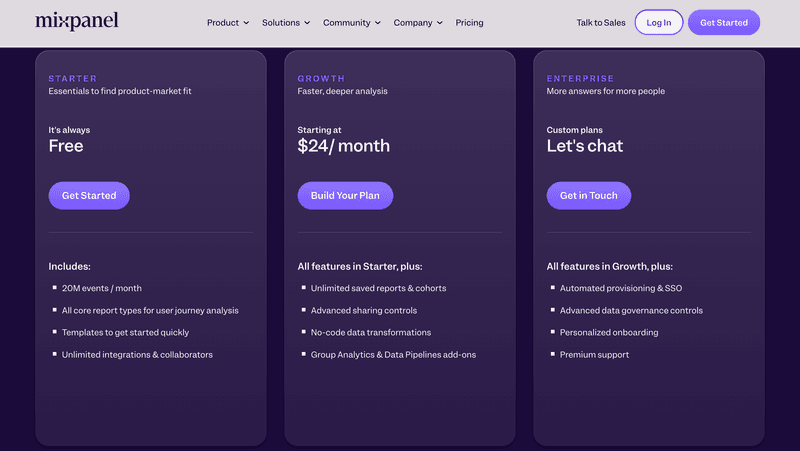The width and height of the screenshot is (800, 451).
Task: Click 'All core report types' item
Action: click(x=150, y=310)
